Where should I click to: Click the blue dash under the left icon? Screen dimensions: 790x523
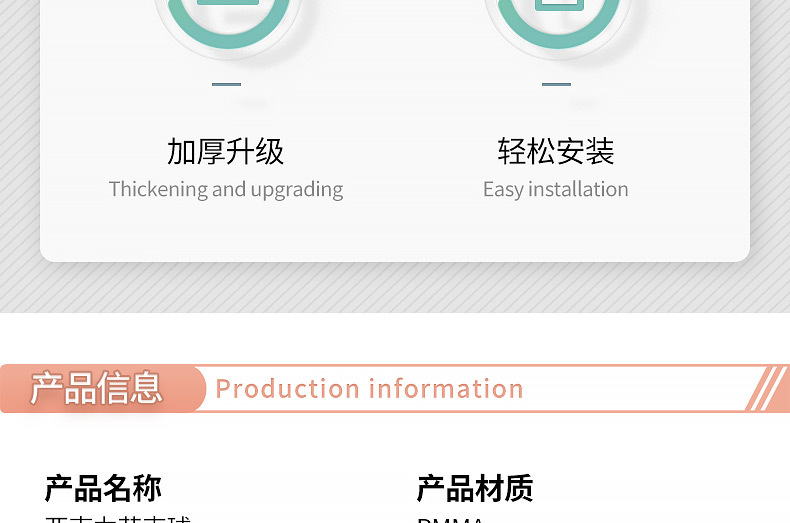(226, 84)
